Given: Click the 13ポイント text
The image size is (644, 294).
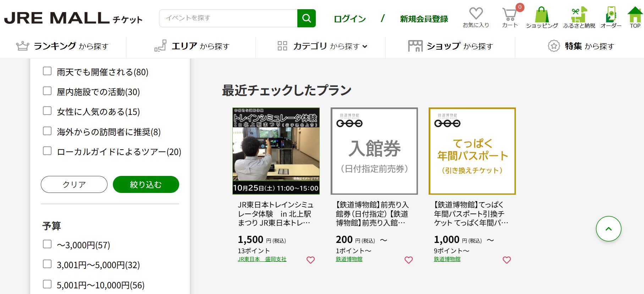Looking at the screenshot, I should [x=254, y=251].
